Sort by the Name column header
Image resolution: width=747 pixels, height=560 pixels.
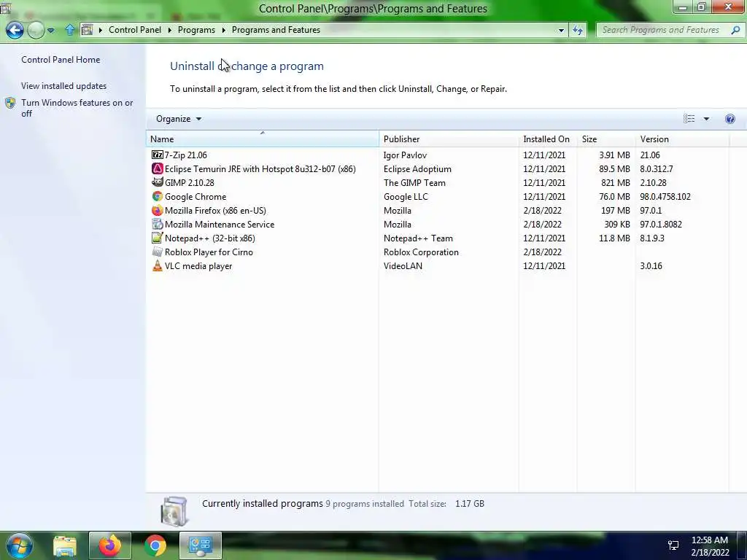(x=263, y=139)
